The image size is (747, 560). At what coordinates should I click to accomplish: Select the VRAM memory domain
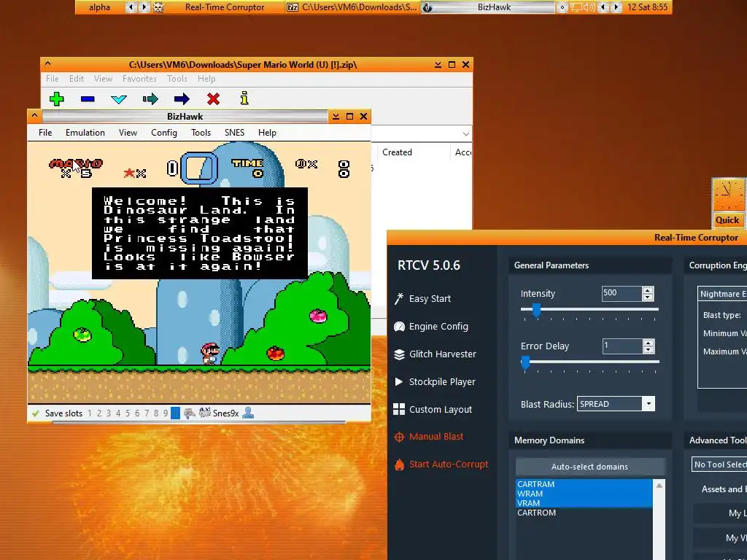(x=584, y=503)
